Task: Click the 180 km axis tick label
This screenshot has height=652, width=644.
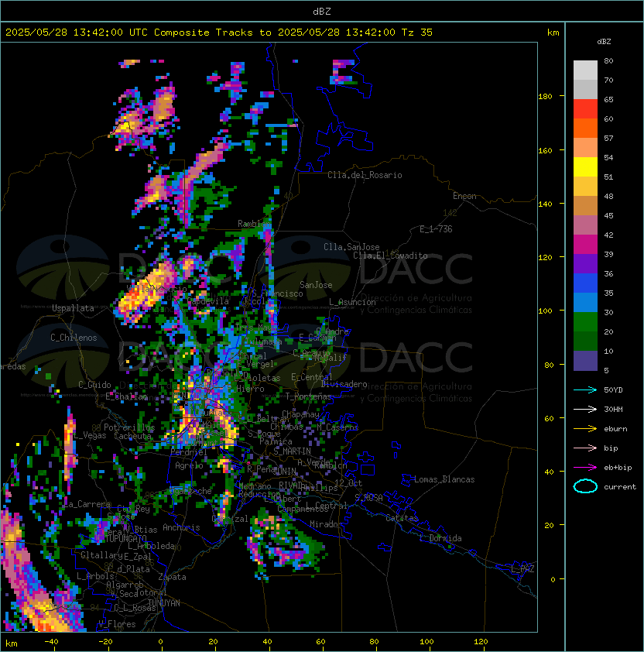Action: coord(545,97)
